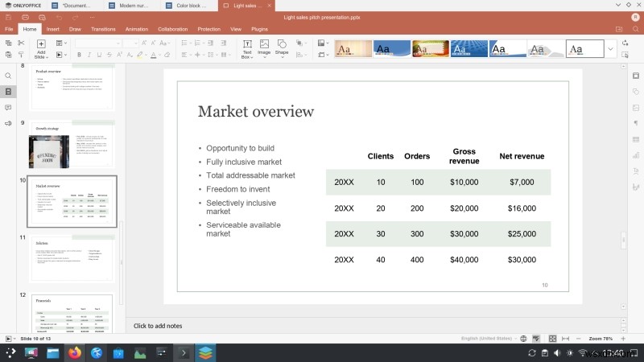
Task: Select the slide 9 Growth strategy thumbnail
Action: tap(72, 144)
